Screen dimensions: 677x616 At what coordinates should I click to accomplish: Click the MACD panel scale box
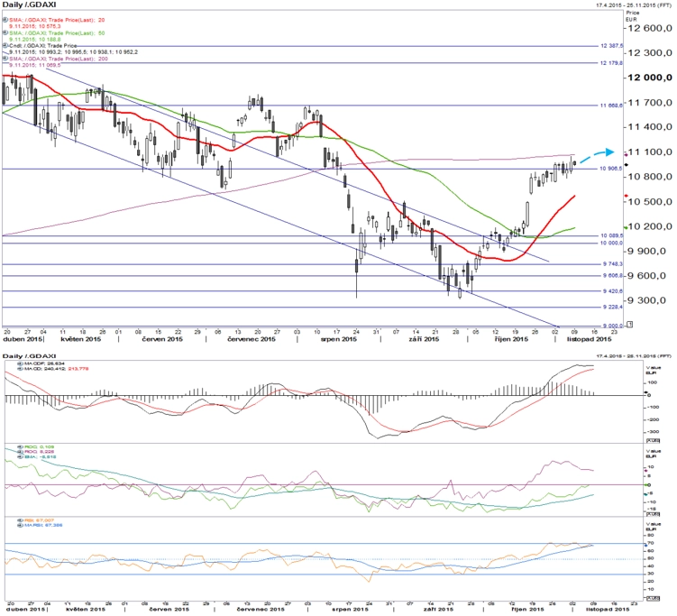(653, 440)
